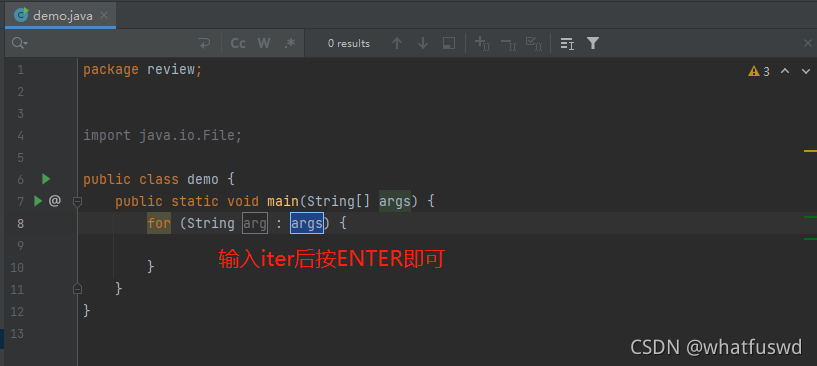Screen dimensions: 817x366
Task: Toggle Match Case (Cc) option
Action: click(x=238, y=43)
